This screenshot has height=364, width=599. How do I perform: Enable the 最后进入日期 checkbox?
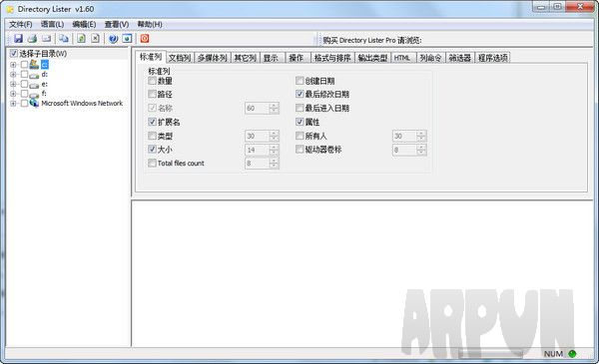tap(299, 108)
